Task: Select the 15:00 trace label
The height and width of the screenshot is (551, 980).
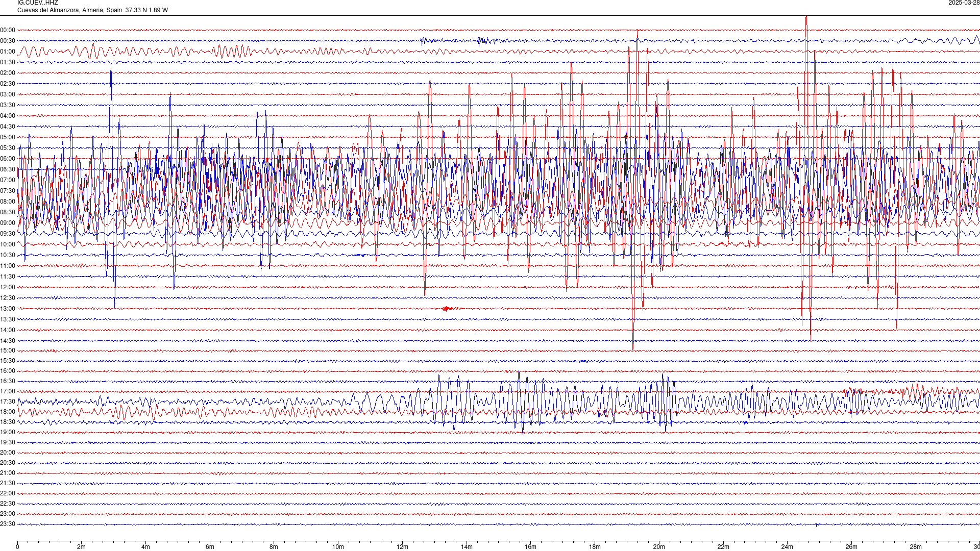Action: [8, 350]
